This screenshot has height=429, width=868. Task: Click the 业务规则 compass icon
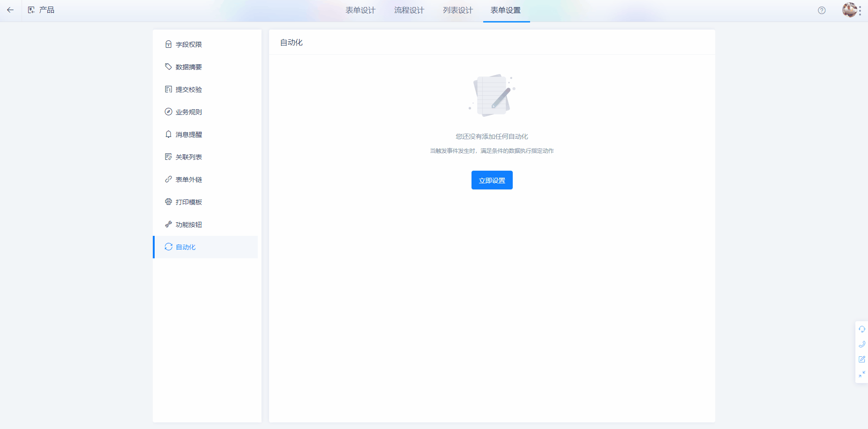[168, 112]
